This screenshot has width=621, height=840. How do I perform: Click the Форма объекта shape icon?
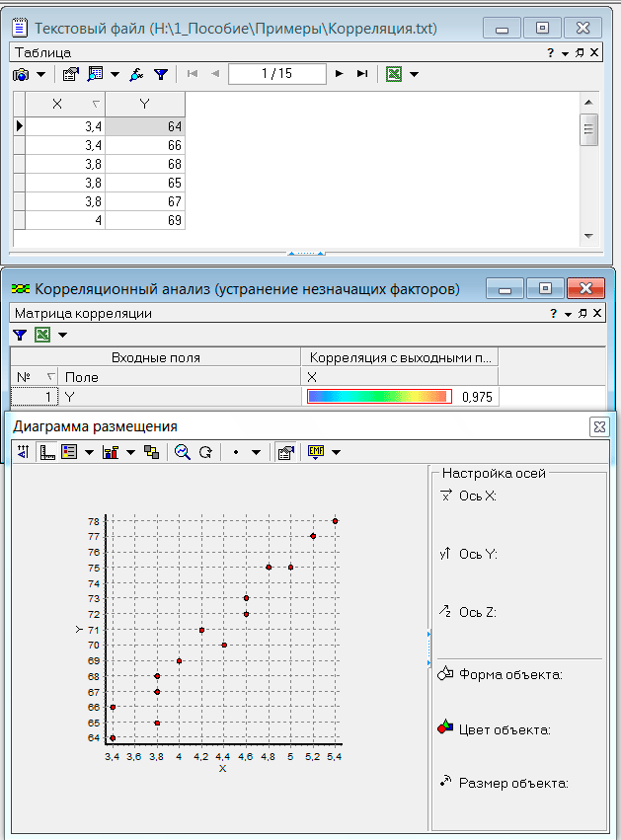click(x=445, y=673)
